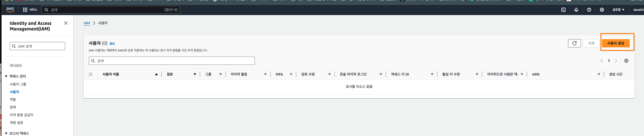The image size is (644, 136).
Task: Click the 표시할 리소스 없음 message
Action: click(x=359, y=87)
